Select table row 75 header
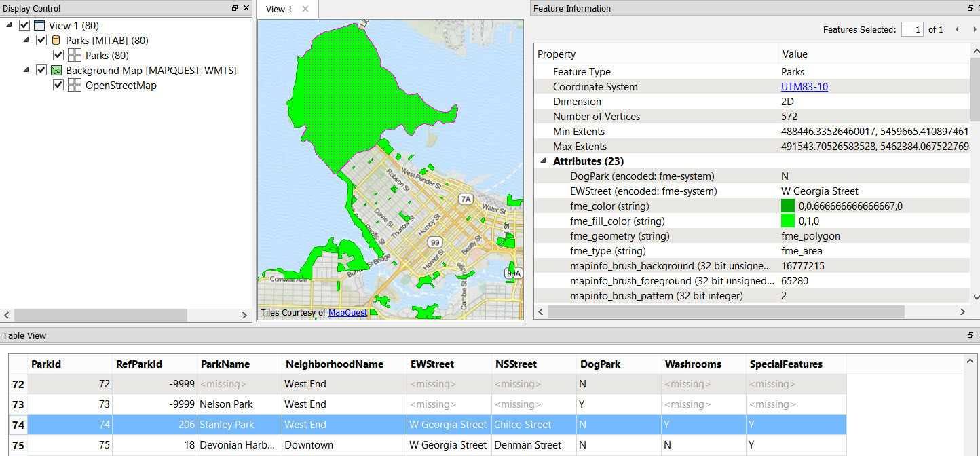The height and width of the screenshot is (456, 980). [18, 445]
